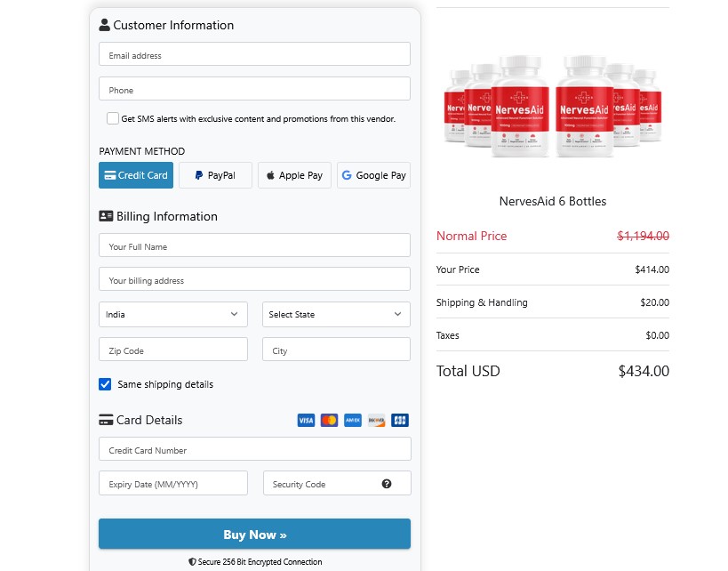Click the City field
Screen dimensions: 728x571
click(336, 349)
